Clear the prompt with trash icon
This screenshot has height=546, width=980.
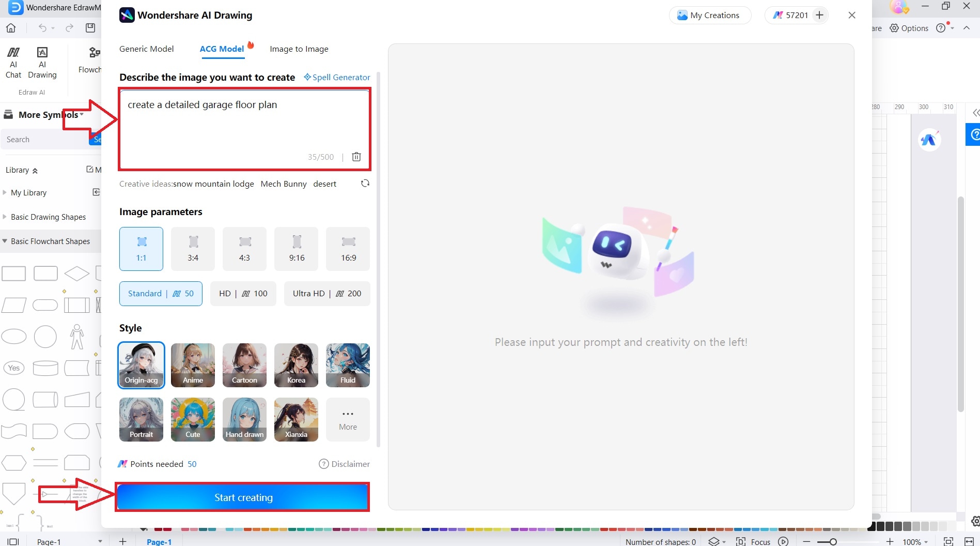point(356,157)
